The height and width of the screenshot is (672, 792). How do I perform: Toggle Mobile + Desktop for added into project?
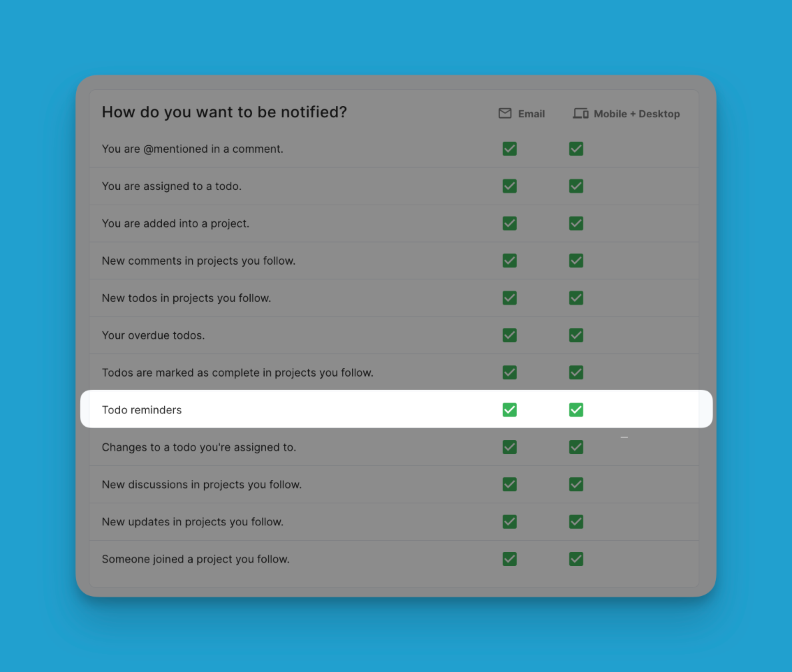[x=576, y=223]
